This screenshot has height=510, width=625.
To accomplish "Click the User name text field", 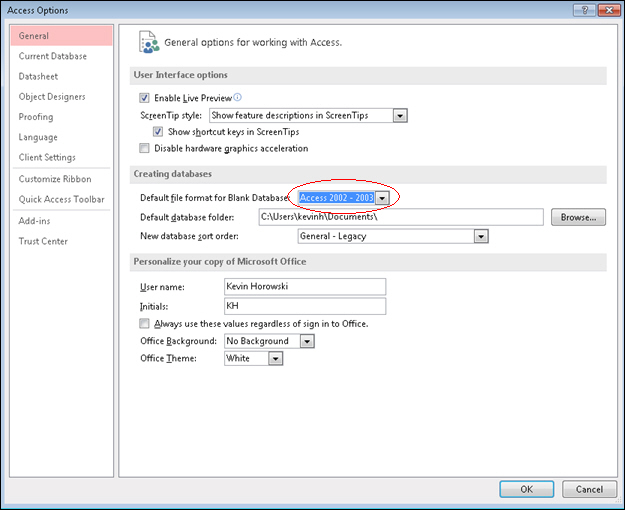I will pyautogui.click(x=305, y=286).
